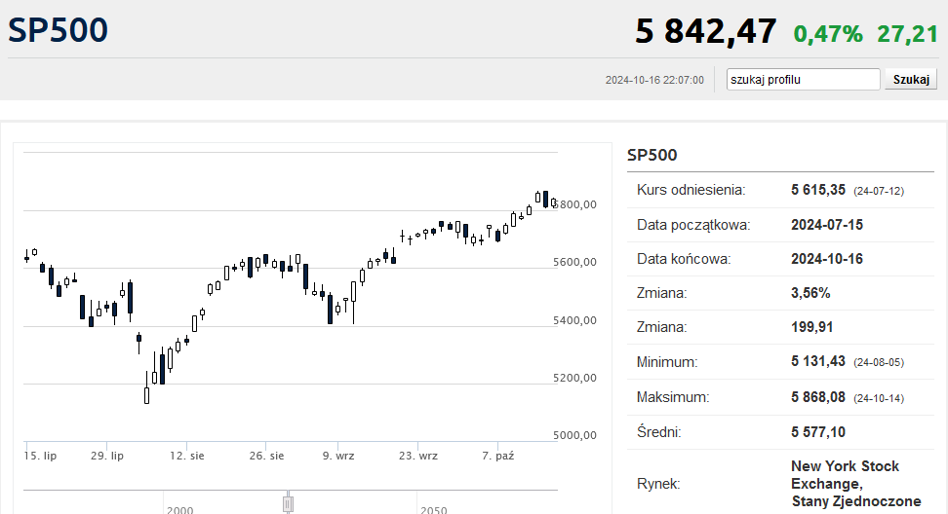The height and width of the screenshot is (514, 948).
Task: Click the 26. sie date axis label
Action: pyautogui.click(x=267, y=455)
